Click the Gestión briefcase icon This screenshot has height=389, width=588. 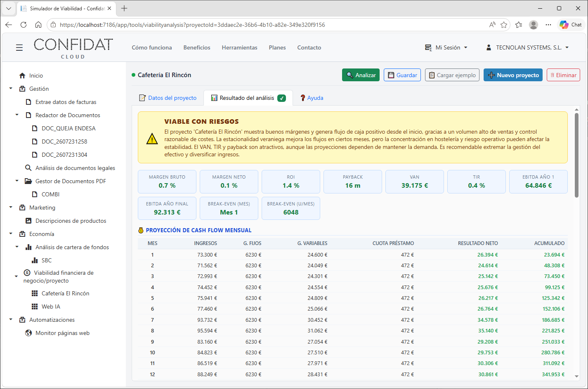tap(22, 89)
